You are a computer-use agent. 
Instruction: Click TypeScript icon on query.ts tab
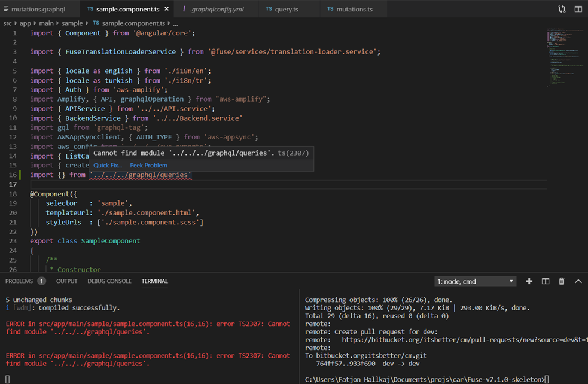tap(269, 9)
